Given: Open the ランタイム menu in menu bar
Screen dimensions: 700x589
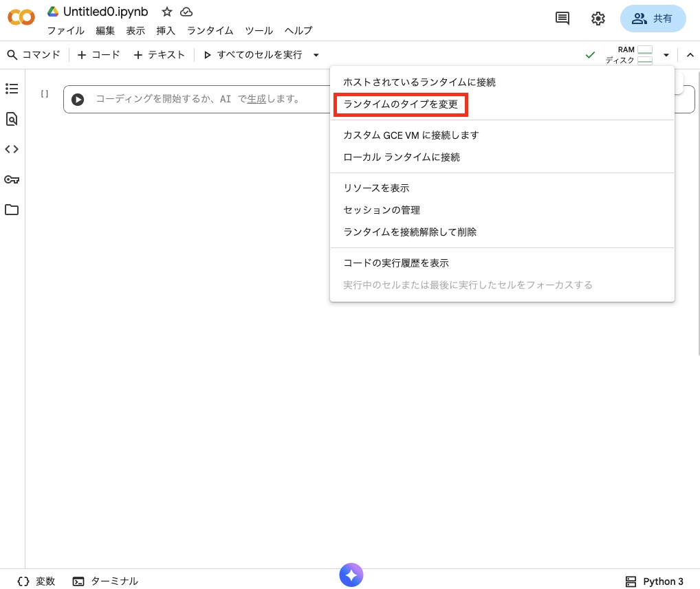Looking at the screenshot, I should pyautogui.click(x=210, y=31).
